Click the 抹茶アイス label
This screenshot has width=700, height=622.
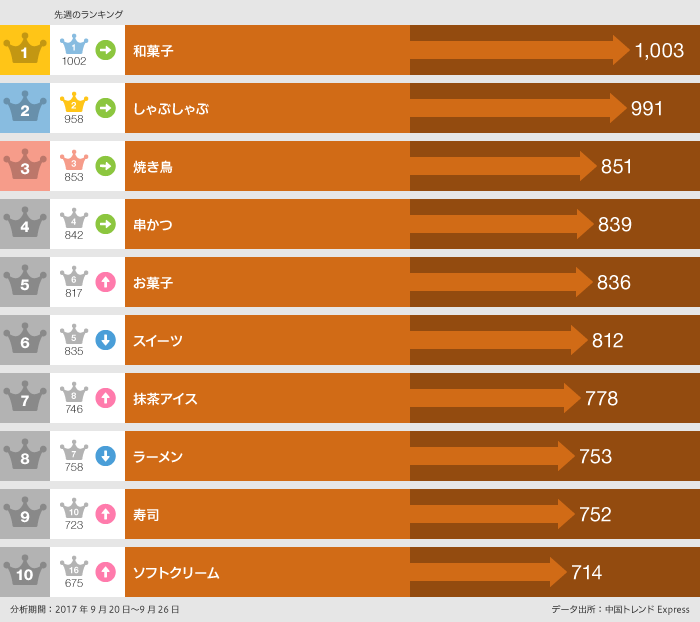[165, 398]
